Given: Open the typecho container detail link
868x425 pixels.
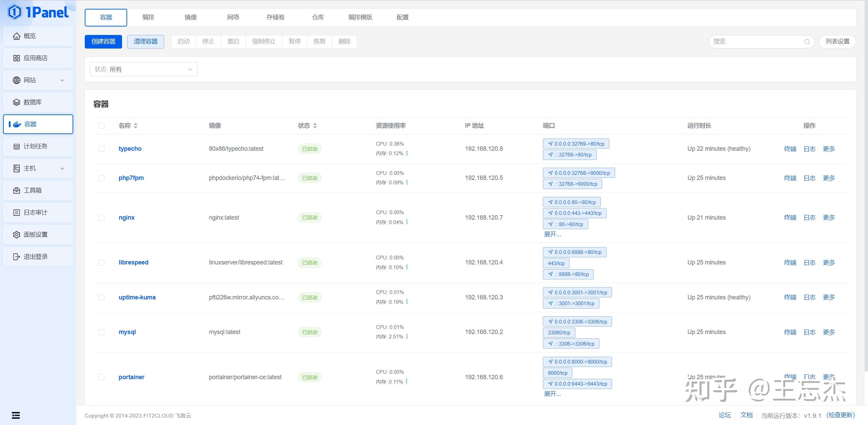Looking at the screenshot, I should point(130,149).
